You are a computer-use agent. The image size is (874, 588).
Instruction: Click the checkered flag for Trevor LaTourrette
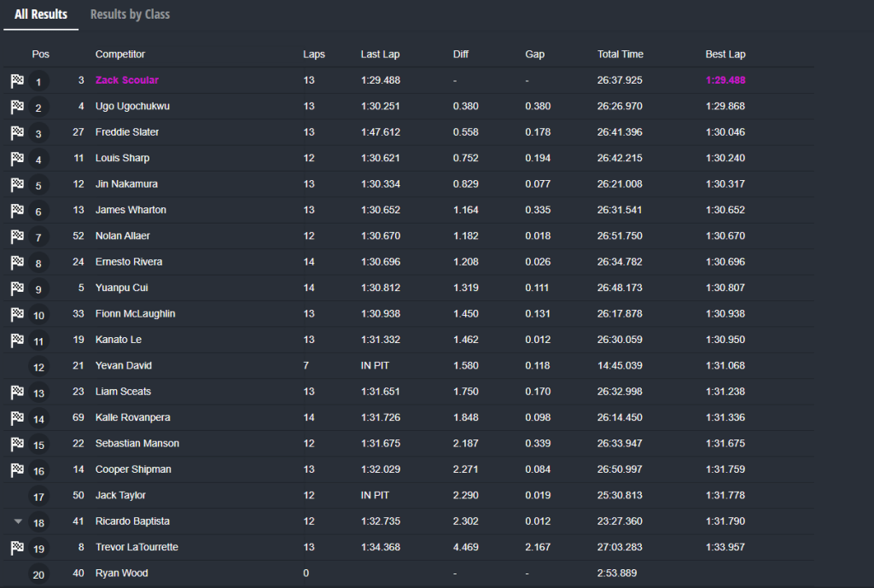17,547
